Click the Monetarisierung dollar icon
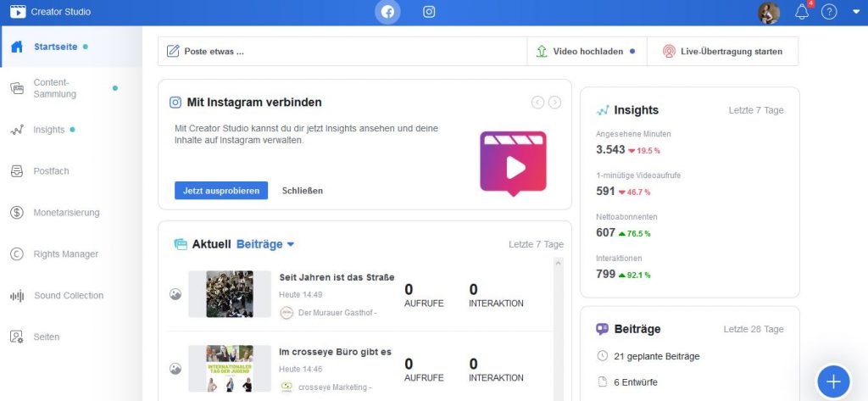 [17, 213]
